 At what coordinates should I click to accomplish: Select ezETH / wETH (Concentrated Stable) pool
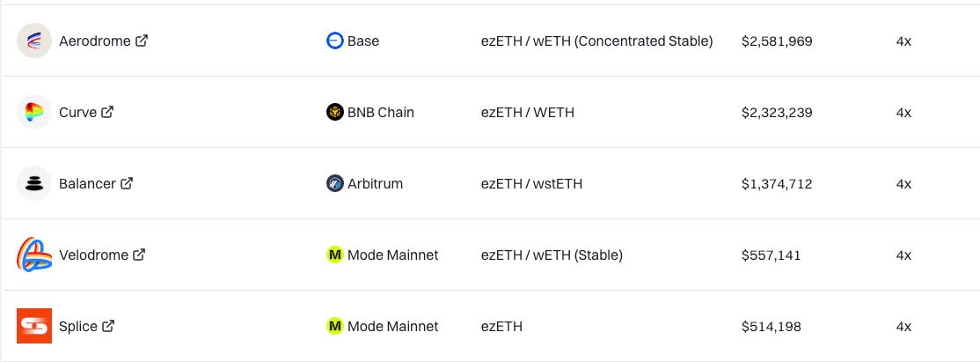[596, 41]
